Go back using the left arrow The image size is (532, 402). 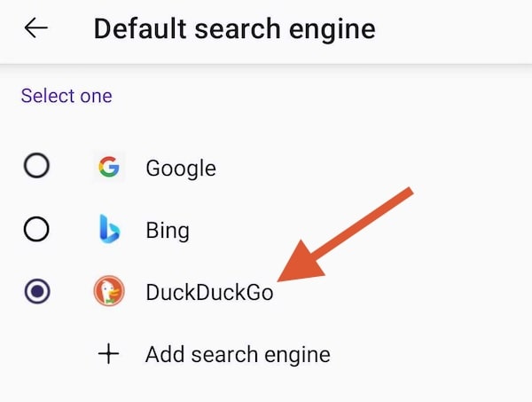point(36,28)
